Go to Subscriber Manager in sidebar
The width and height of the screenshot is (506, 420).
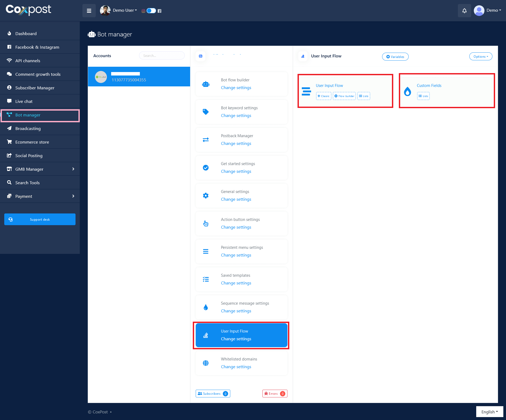pos(35,88)
